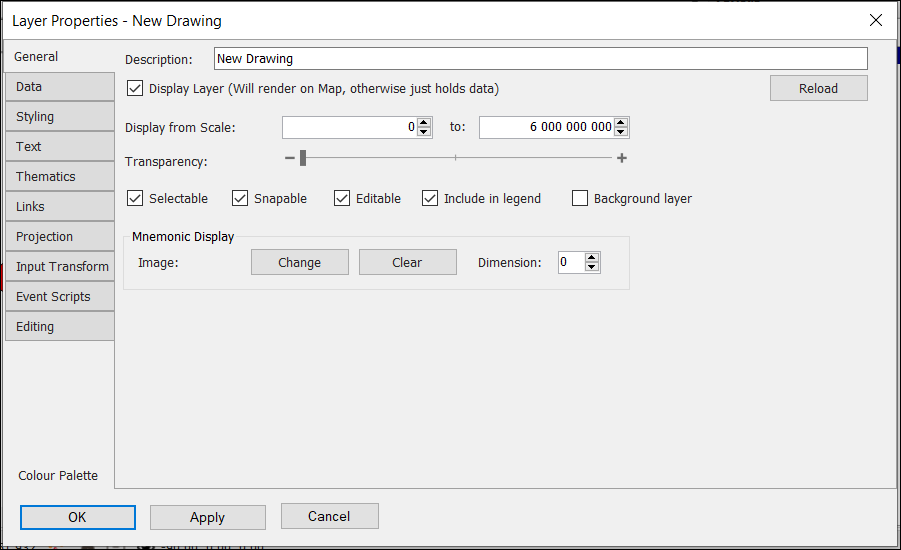Toggle the Editable checkbox
This screenshot has width=901, height=550.
point(342,199)
